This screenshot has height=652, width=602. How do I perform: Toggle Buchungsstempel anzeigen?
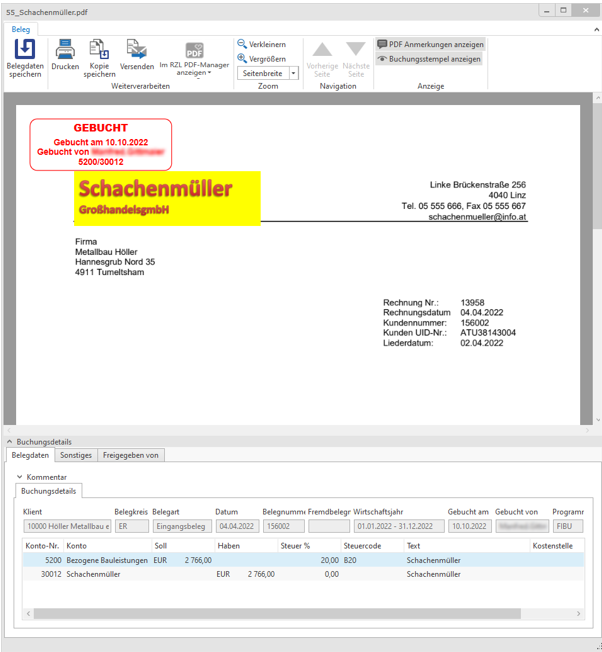[430, 59]
